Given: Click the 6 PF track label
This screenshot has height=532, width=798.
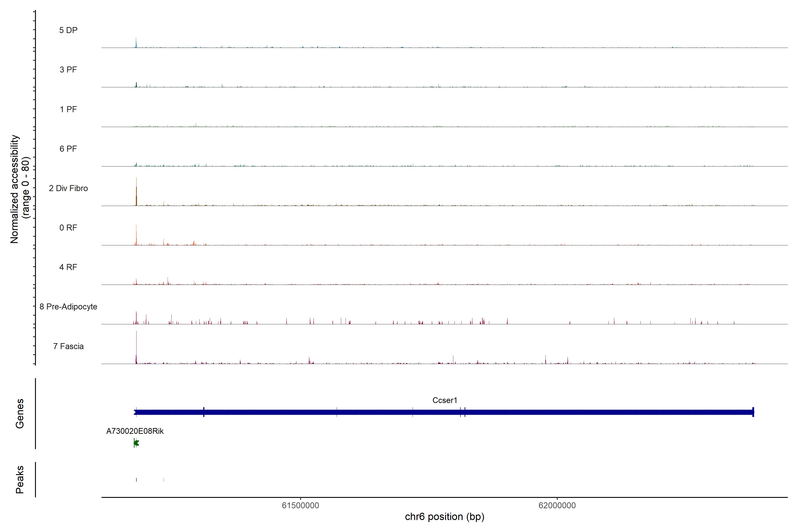Looking at the screenshot, I should click(68, 149).
